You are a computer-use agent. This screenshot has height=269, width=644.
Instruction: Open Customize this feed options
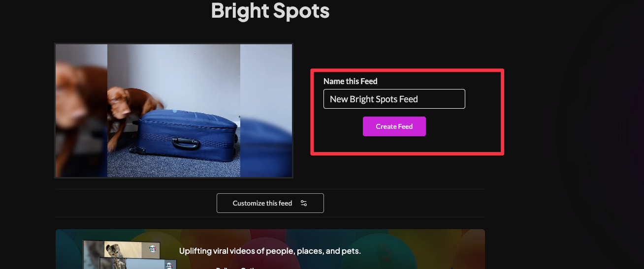(270, 203)
